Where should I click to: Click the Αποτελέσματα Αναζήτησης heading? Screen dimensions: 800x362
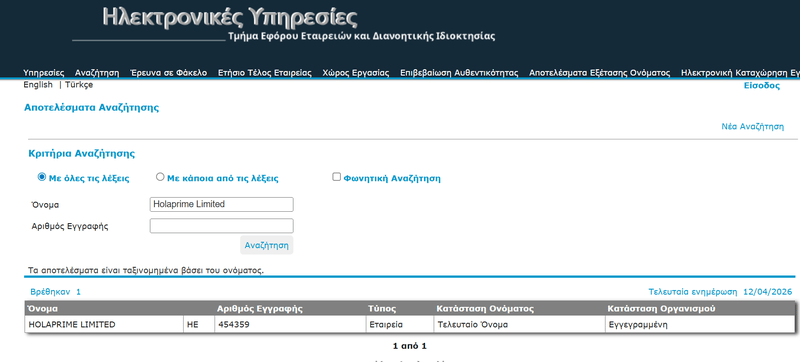[x=91, y=108]
